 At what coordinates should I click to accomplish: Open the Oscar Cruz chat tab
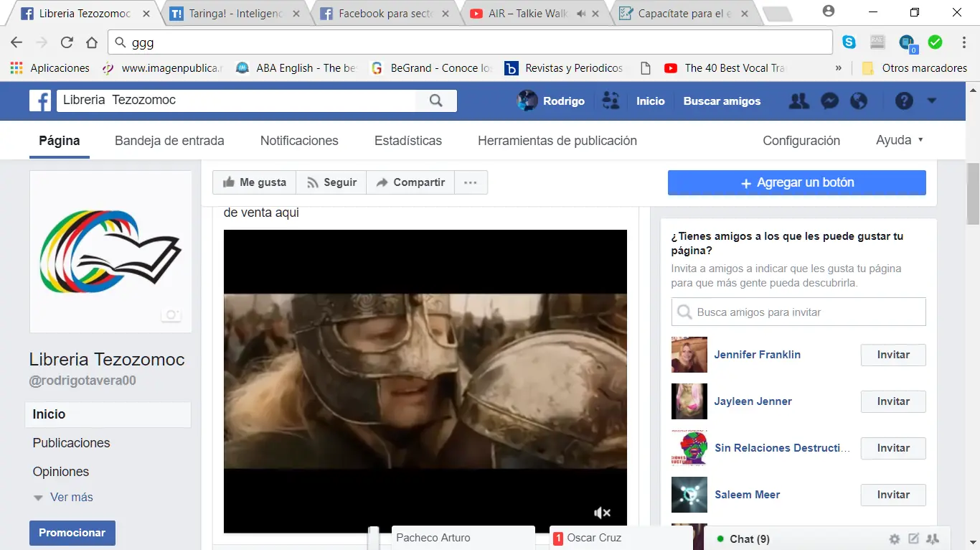pyautogui.click(x=621, y=538)
